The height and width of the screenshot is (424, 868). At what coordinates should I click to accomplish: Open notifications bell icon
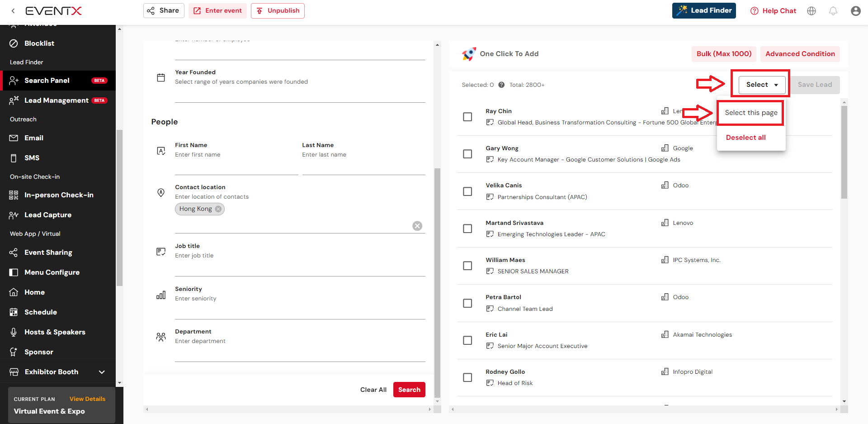coord(833,11)
